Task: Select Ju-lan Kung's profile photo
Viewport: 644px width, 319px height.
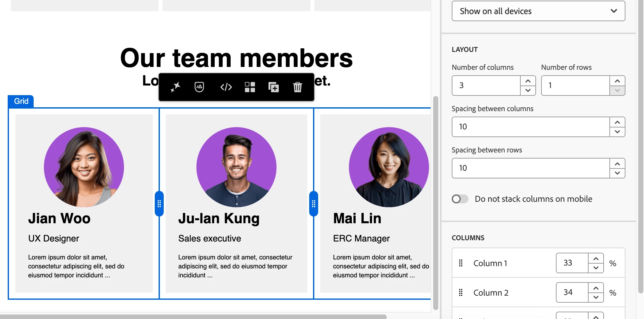Action: point(236,167)
